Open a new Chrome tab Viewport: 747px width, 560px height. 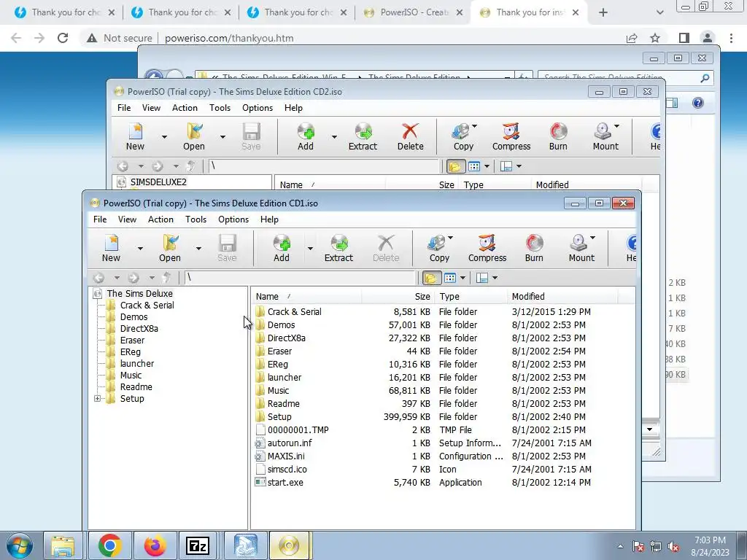(x=603, y=12)
